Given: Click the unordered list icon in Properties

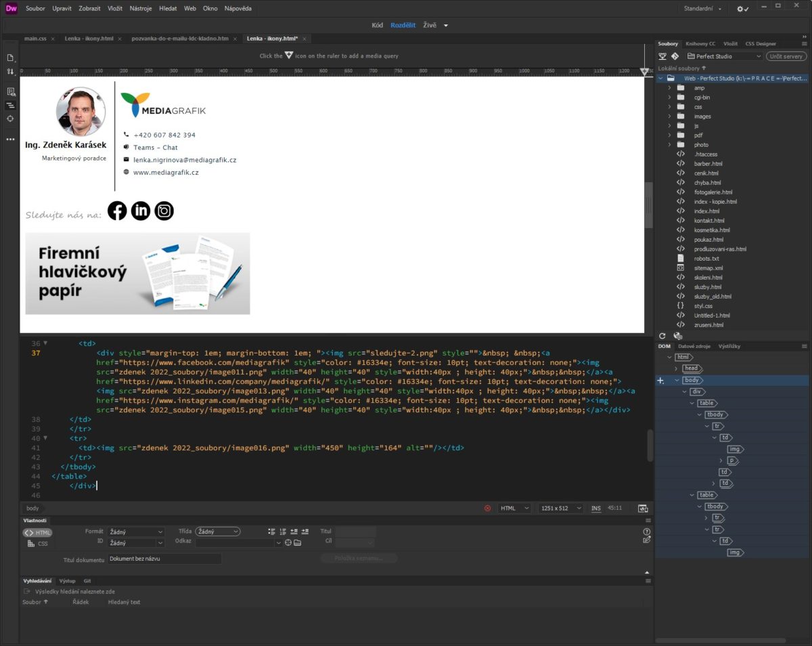Looking at the screenshot, I should (271, 532).
